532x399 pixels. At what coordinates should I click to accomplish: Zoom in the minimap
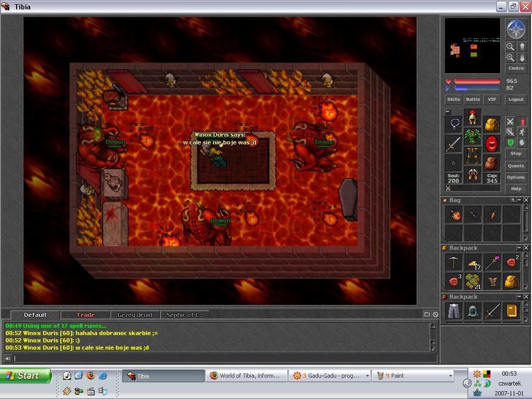pos(510,57)
